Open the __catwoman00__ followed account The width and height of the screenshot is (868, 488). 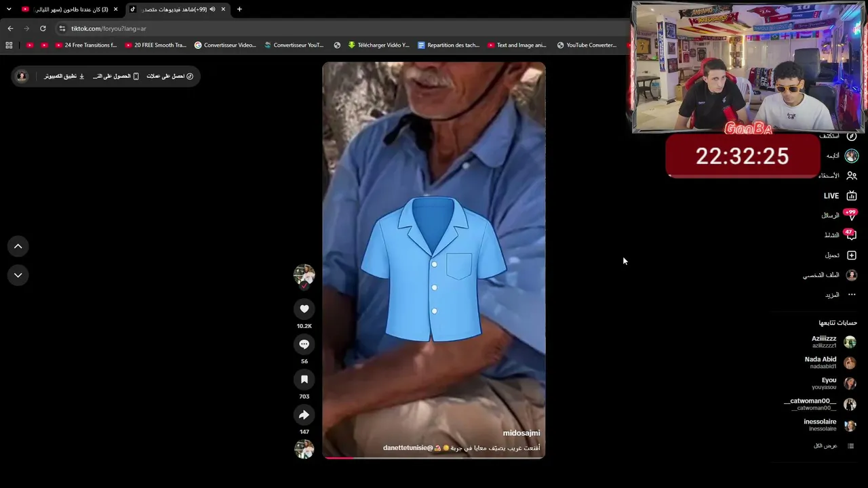click(x=821, y=404)
